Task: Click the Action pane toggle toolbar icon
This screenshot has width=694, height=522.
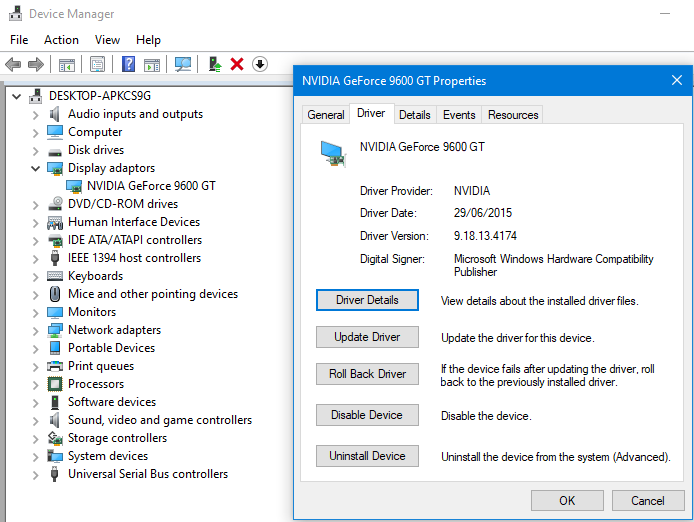Action: click(152, 65)
